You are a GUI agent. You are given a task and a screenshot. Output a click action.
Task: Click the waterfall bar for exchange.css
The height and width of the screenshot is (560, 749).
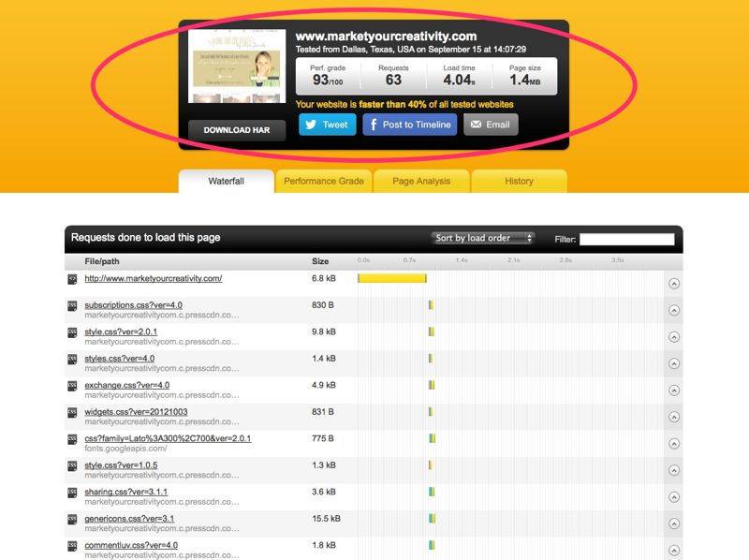point(432,385)
